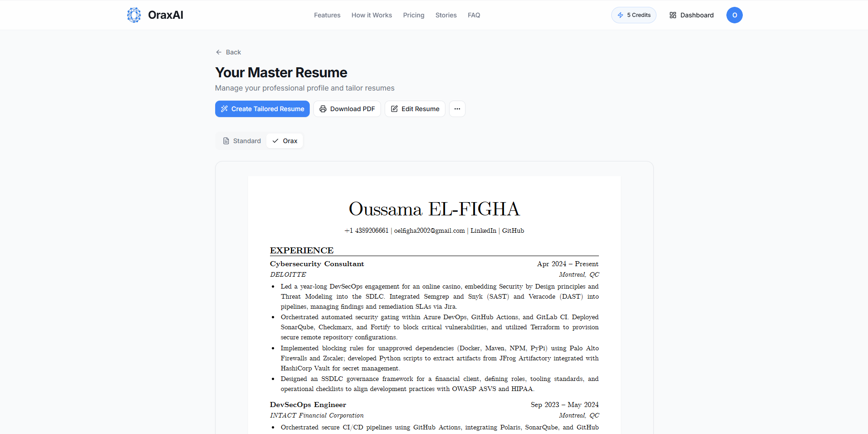Click the OraxAI logo icon
Image resolution: width=868 pixels, height=434 pixels.
(x=133, y=15)
